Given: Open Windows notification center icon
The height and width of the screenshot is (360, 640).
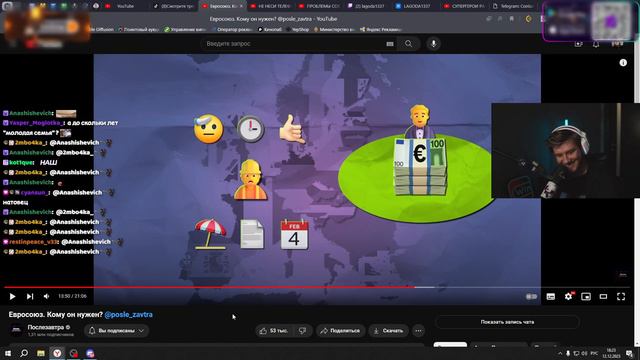Looking at the screenshot, I should tap(630, 353).
